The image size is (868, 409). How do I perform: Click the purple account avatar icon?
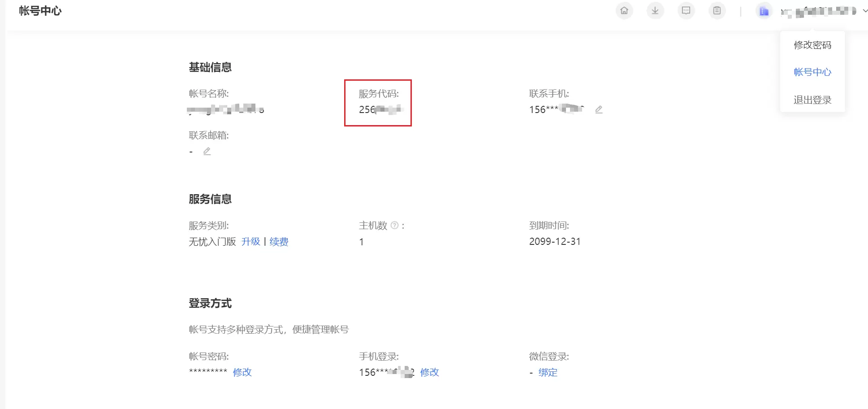coord(764,11)
